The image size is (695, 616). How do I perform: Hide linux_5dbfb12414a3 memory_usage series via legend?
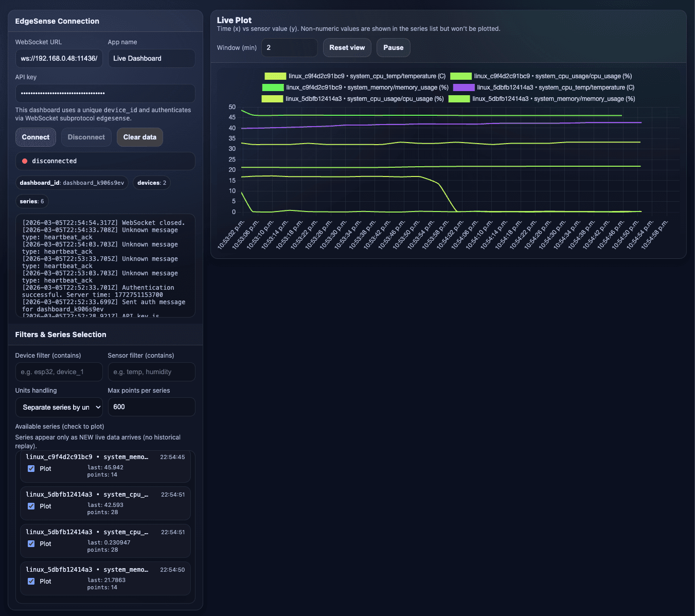(x=459, y=99)
